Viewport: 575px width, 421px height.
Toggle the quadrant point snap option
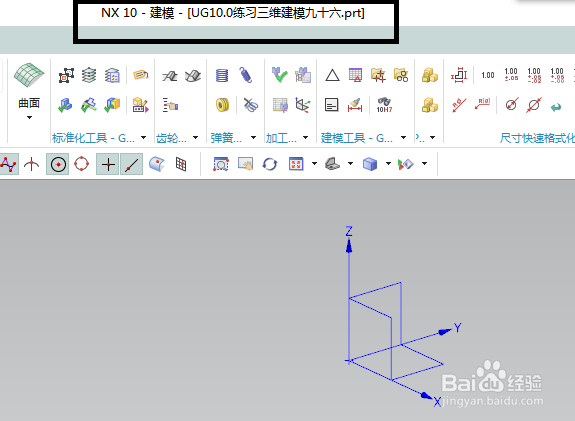point(81,164)
